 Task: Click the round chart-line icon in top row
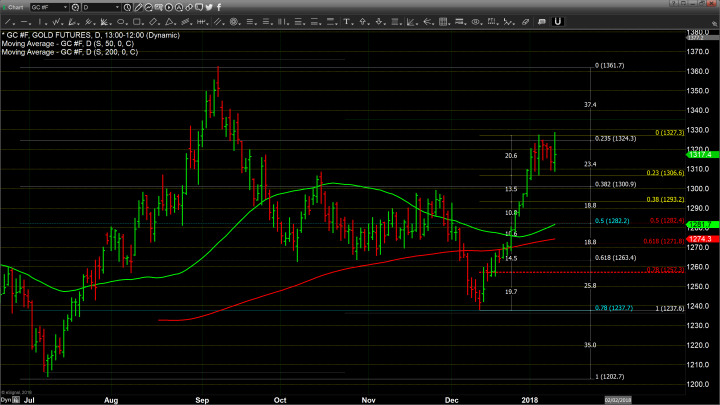click(x=148, y=7)
